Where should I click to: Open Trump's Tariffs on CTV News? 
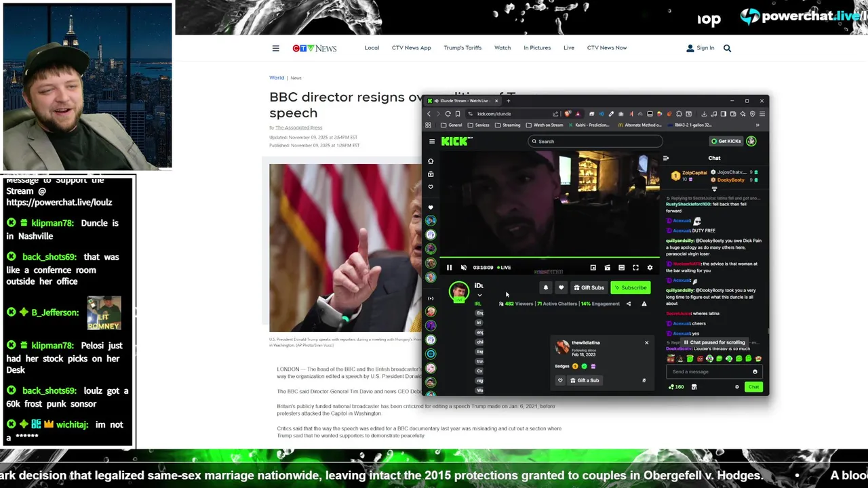(462, 48)
